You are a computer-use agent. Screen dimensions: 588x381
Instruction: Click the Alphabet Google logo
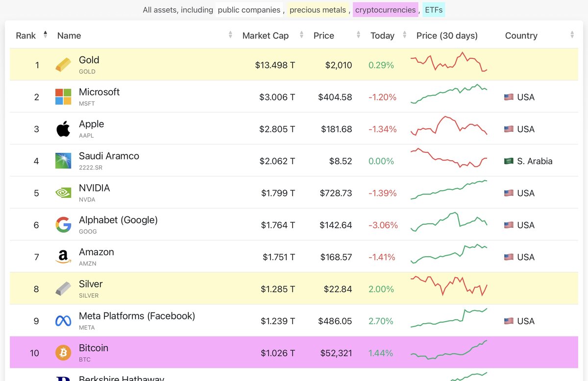tap(63, 225)
